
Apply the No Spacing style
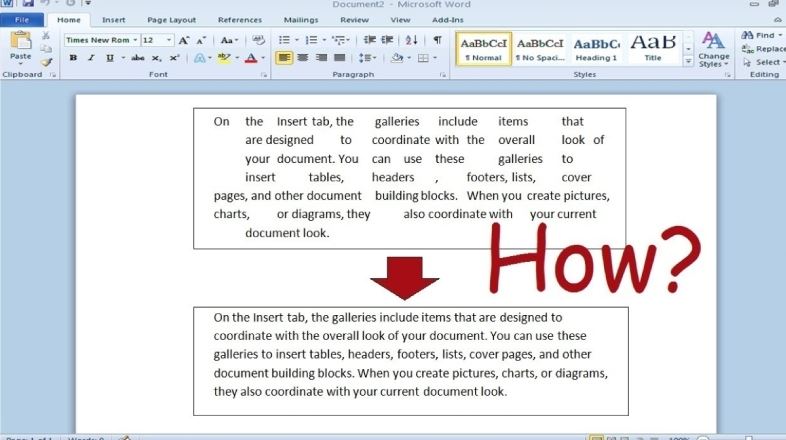pos(540,49)
